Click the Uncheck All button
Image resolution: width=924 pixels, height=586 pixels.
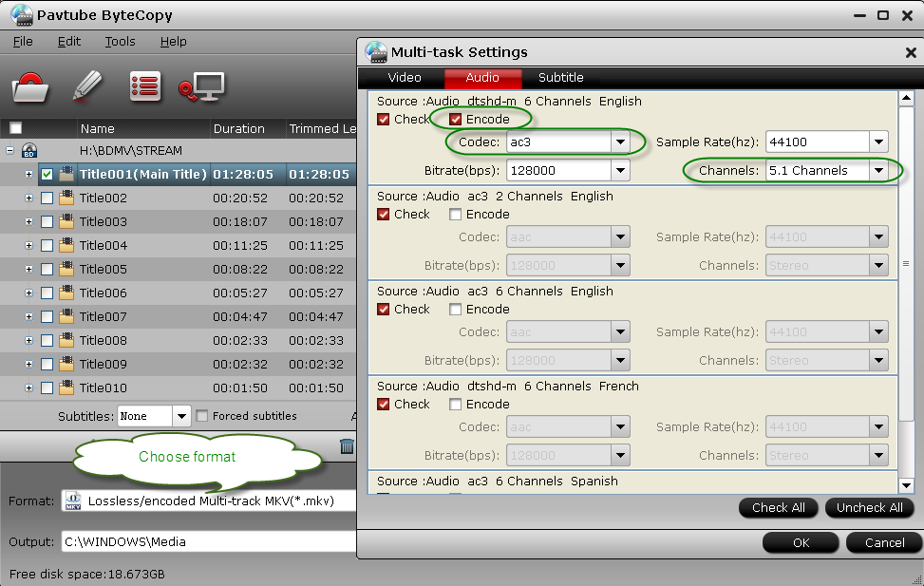[x=869, y=507]
